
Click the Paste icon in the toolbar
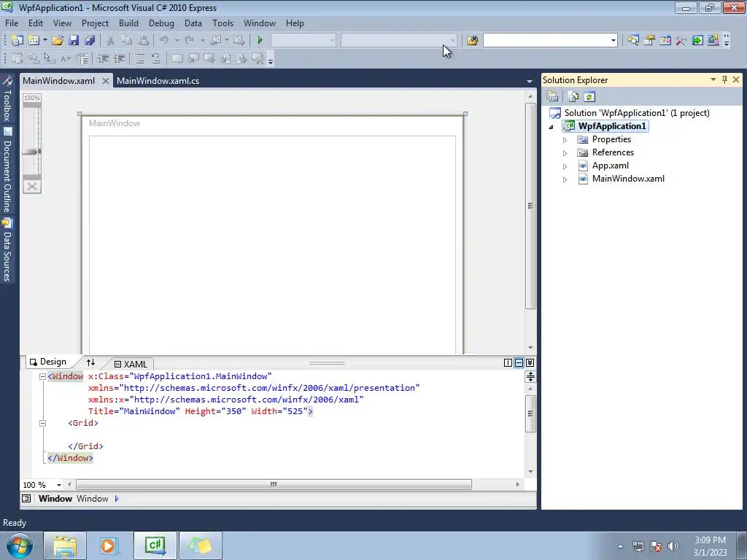(x=143, y=41)
